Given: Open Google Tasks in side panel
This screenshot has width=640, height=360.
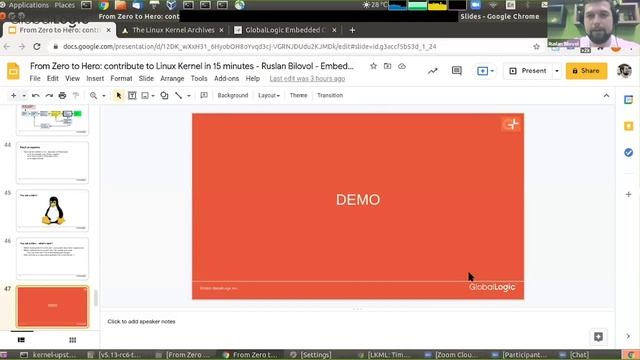Looking at the screenshot, I should pyautogui.click(x=629, y=153).
